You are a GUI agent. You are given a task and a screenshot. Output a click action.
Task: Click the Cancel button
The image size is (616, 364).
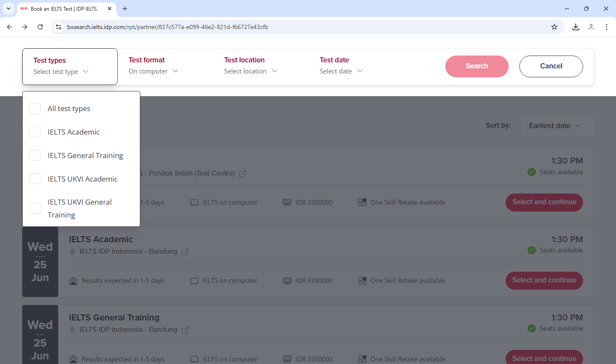(551, 66)
